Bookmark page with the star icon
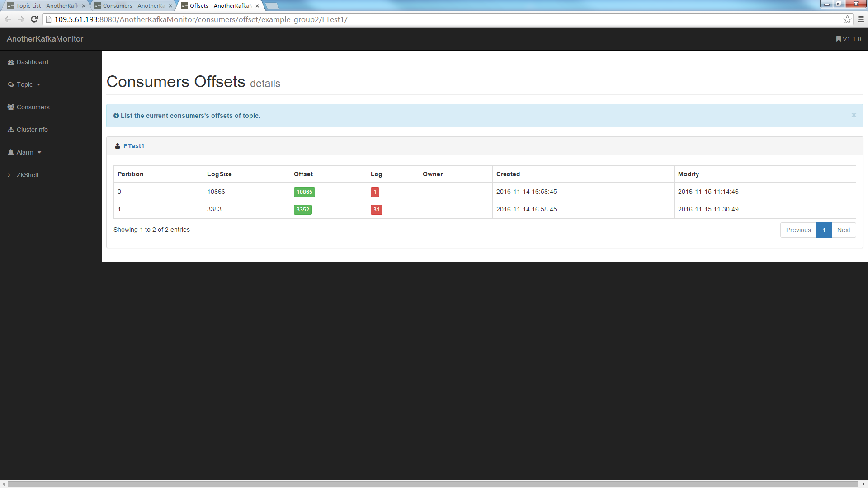868x488 pixels. click(x=847, y=19)
